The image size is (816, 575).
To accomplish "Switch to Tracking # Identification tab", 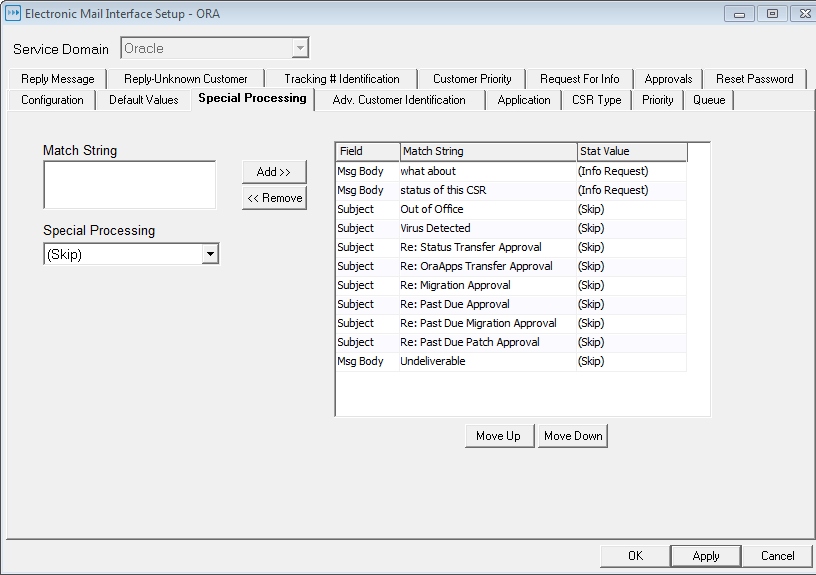I will 341,79.
